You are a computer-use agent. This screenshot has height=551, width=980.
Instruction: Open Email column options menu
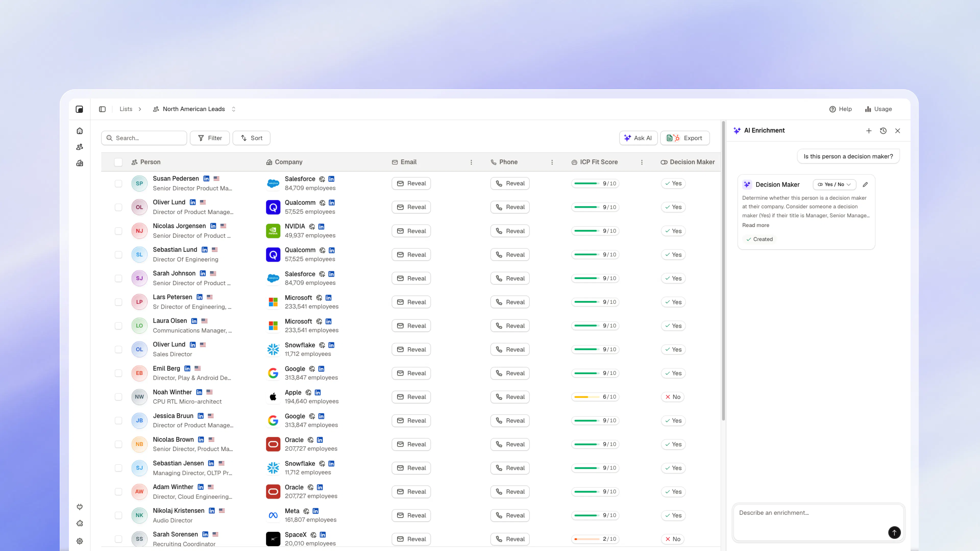471,162
